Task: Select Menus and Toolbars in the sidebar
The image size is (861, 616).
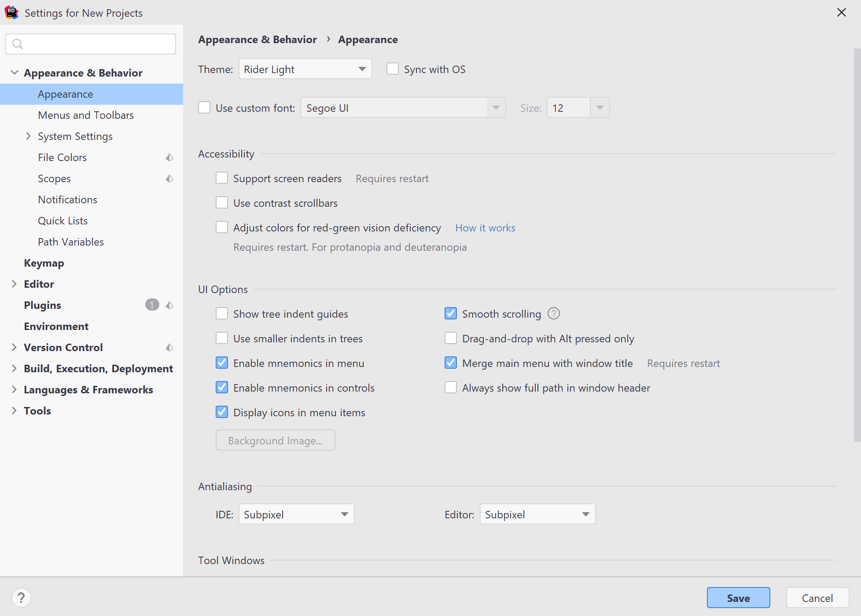Action: [85, 115]
